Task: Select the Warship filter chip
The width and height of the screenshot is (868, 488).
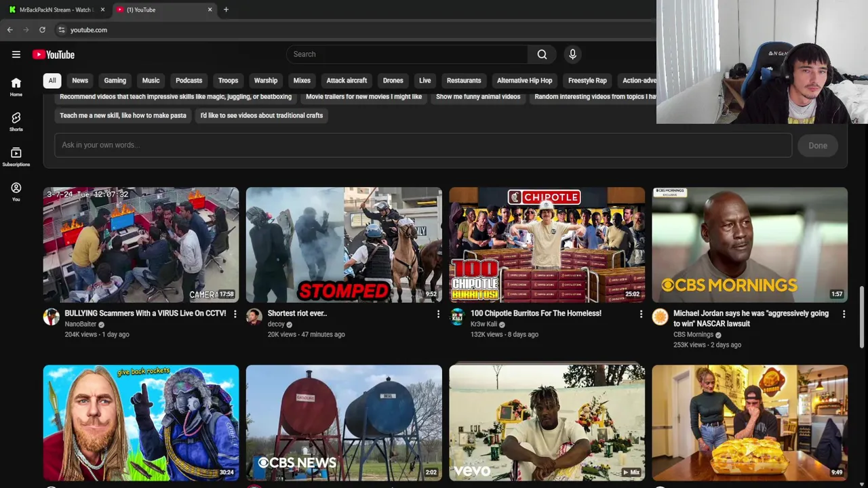Action: coord(266,81)
